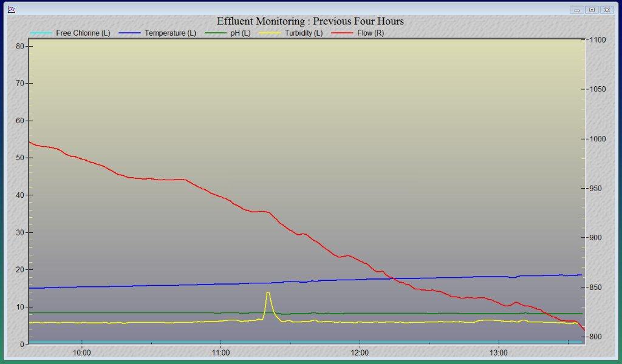Image resolution: width=622 pixels, height=364 pixels.
Task: Click the Turbidity (L) legend label
Action: (x=304, y=33)
